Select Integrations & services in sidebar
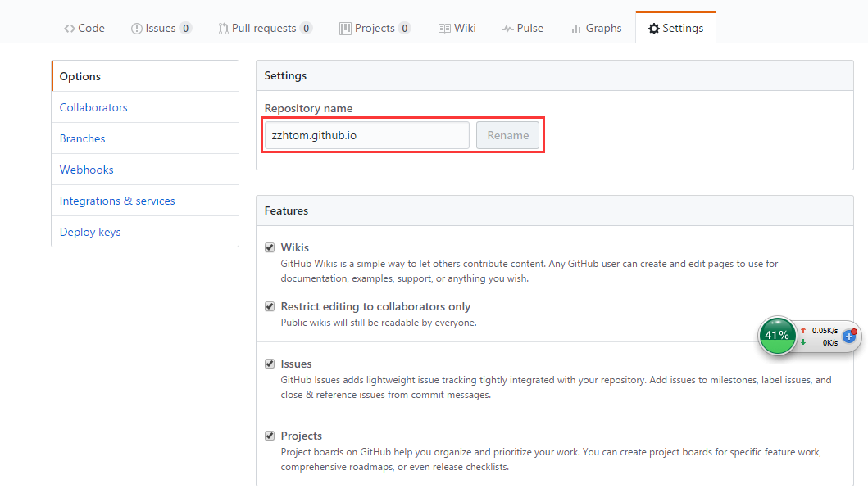This screenshot has height=493, width=868. click(117, 201)
